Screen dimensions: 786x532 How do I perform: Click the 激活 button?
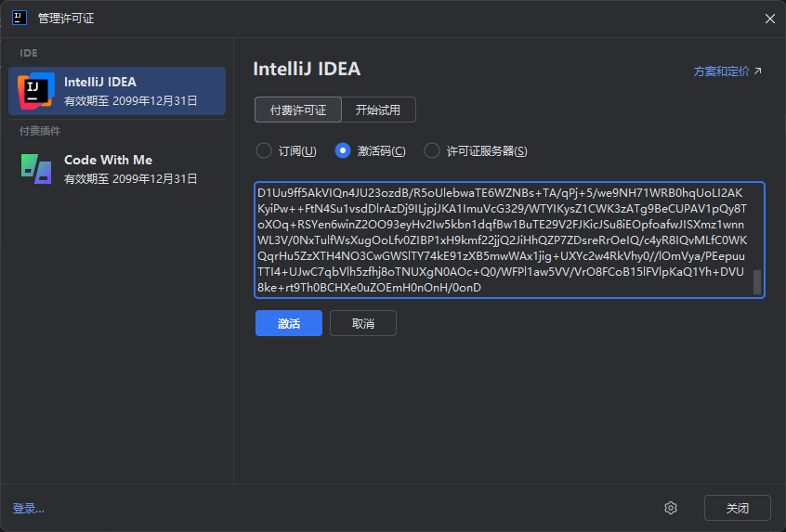[289, 323]
